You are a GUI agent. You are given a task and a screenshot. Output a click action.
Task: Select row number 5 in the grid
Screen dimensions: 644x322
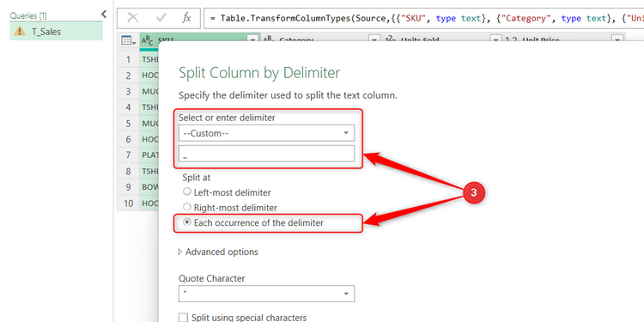(128, 123)
